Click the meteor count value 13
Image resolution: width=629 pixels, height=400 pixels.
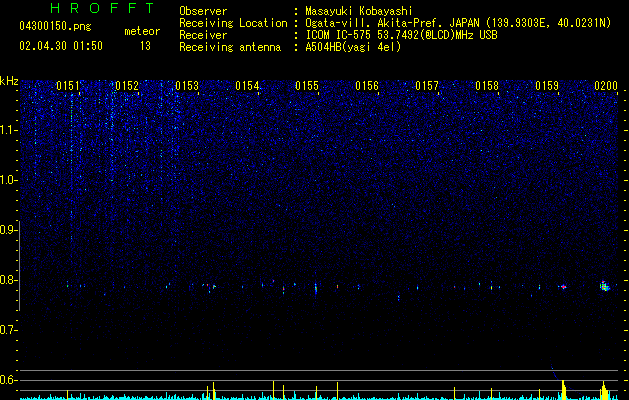pos(145,46)
